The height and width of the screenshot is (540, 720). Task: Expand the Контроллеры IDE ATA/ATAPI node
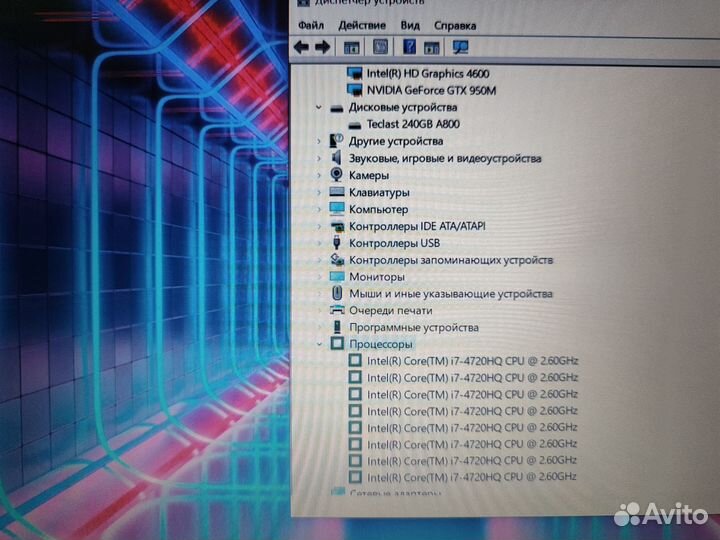click(x=319, y=226)
